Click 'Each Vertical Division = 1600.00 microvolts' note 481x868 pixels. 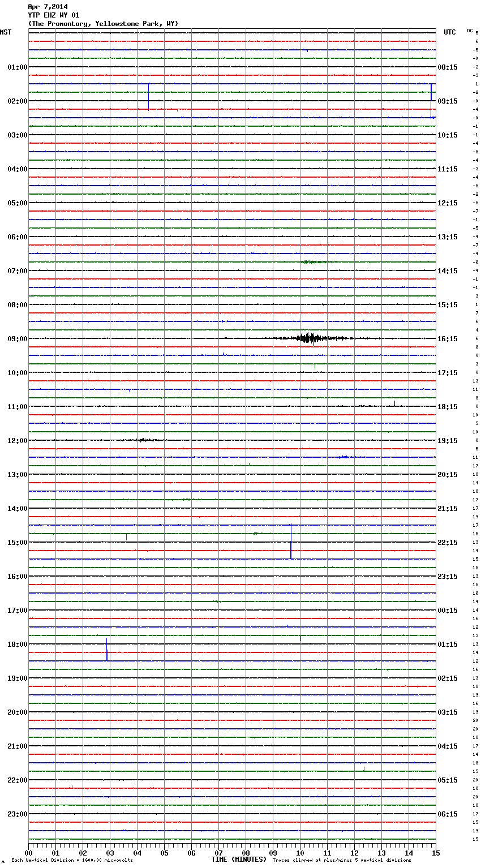72,861
